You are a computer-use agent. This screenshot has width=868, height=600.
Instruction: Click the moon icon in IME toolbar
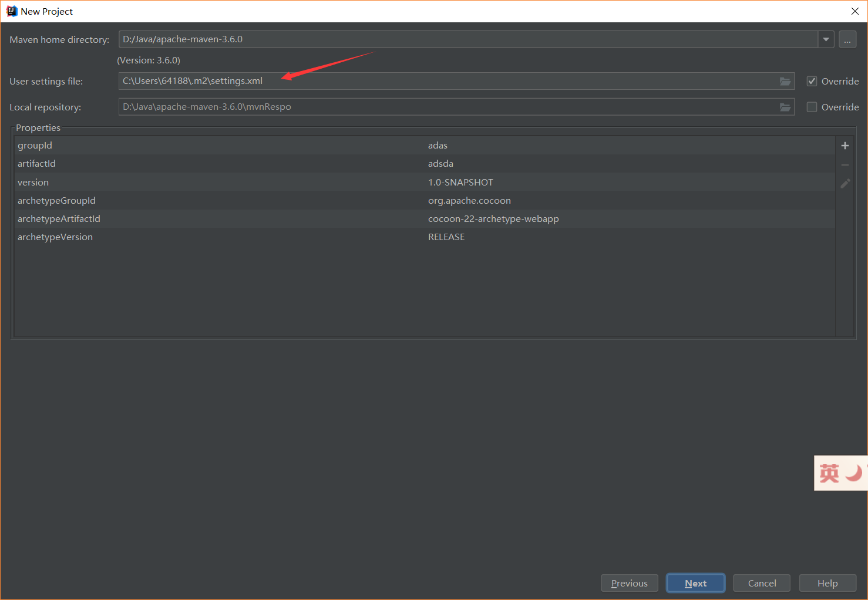tap(854, 473)
